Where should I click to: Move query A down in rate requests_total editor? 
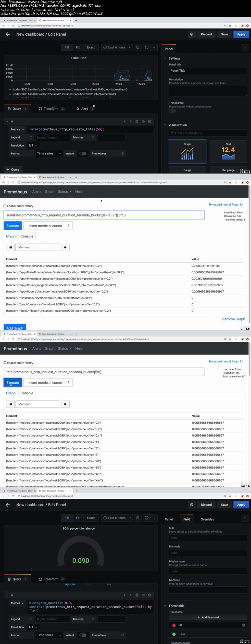pos(124,121)
